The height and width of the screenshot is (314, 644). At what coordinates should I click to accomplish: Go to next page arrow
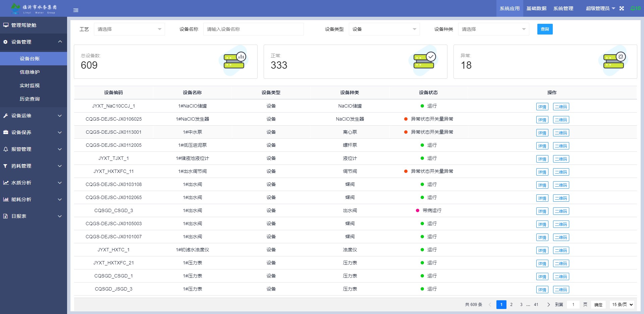coord(548,305)
